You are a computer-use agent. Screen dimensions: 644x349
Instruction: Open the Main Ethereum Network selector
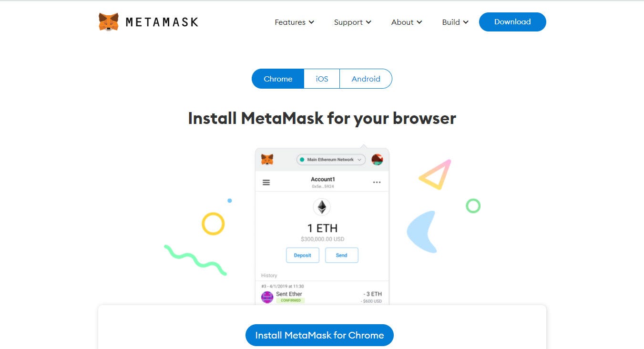331,160
